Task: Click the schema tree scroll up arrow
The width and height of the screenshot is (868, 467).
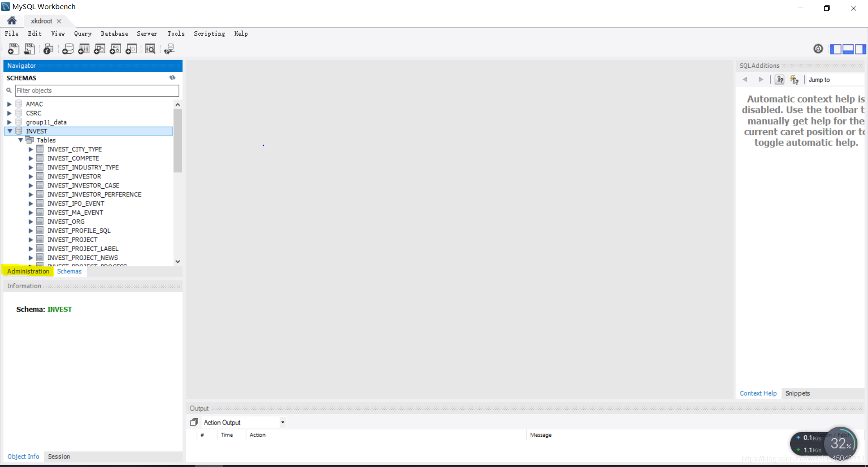Action: pos(178,104)
